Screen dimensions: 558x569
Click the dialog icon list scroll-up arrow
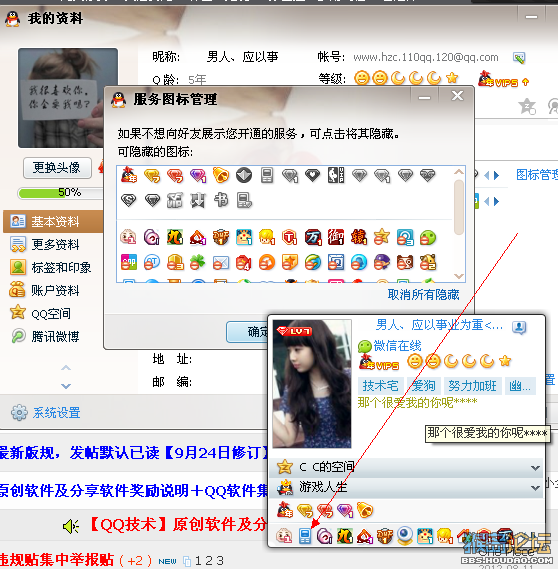tap(459, 172)
